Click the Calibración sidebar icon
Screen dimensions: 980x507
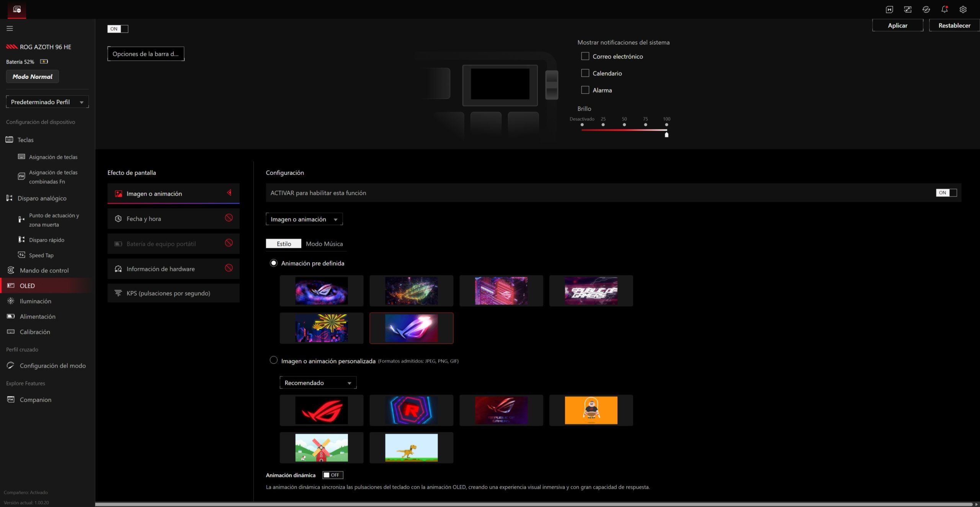[11, 332]
